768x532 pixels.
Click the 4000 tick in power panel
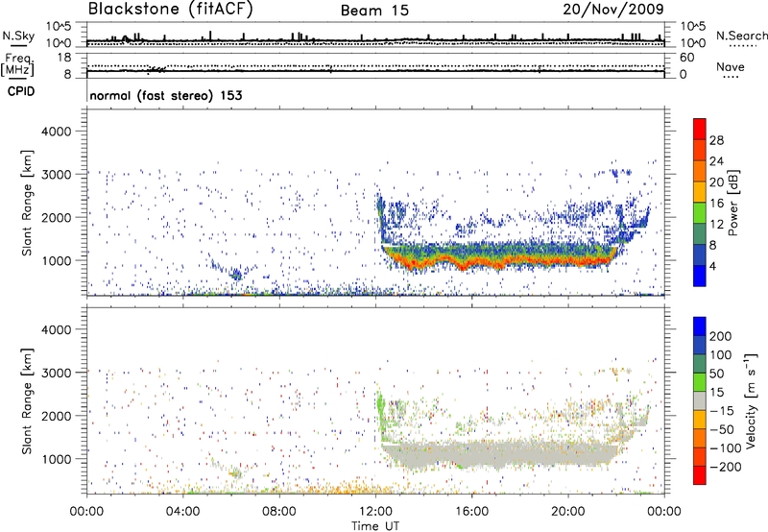tap(57, 132)
